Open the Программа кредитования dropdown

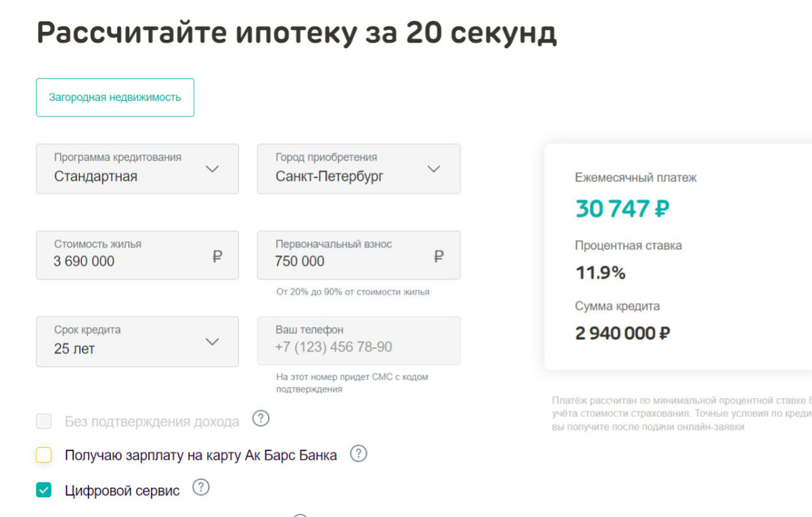point(137,169)
